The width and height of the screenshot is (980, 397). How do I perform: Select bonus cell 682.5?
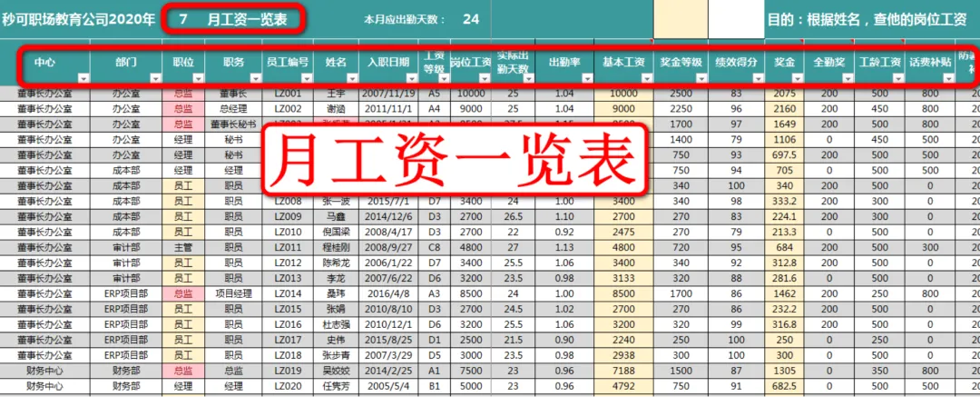784,386
